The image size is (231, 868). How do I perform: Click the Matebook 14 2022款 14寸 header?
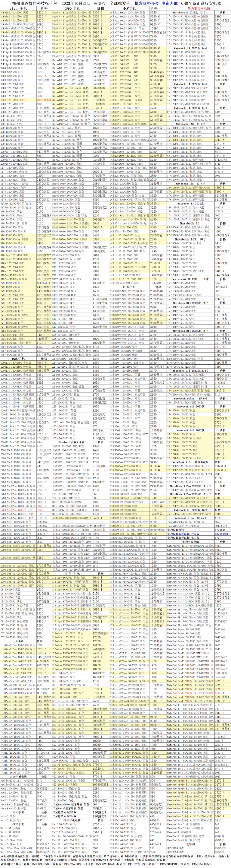pos(191,84)
